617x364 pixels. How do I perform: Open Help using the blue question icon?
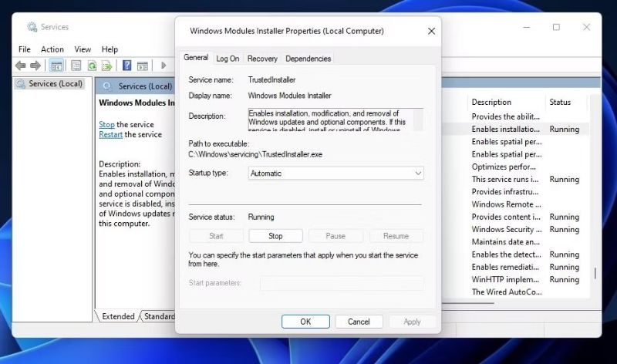126,66
